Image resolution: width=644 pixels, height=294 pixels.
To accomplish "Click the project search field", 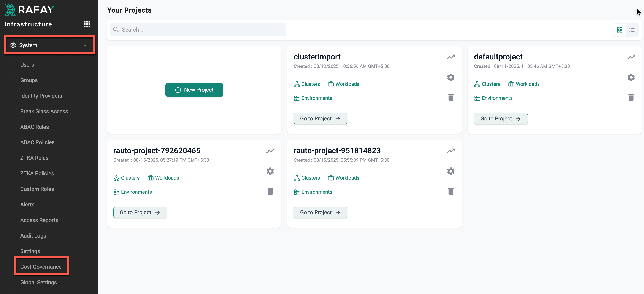I will click(198, 30).
